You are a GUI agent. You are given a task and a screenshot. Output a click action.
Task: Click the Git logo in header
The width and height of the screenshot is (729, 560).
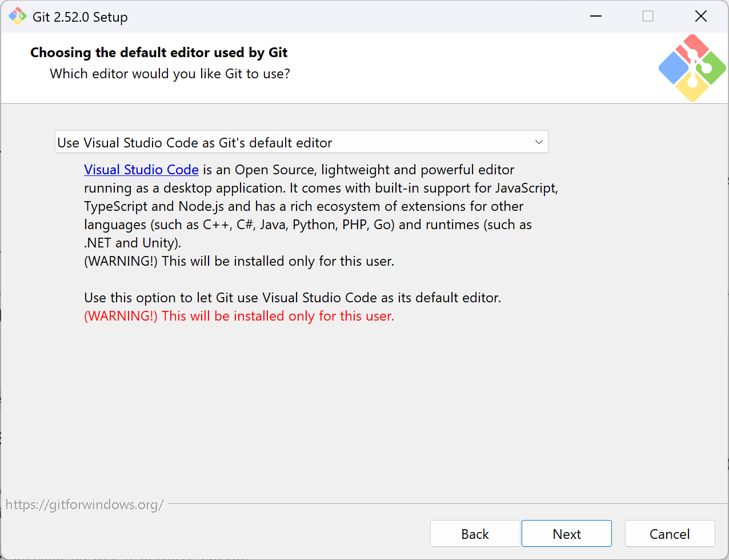pos(692,68)
